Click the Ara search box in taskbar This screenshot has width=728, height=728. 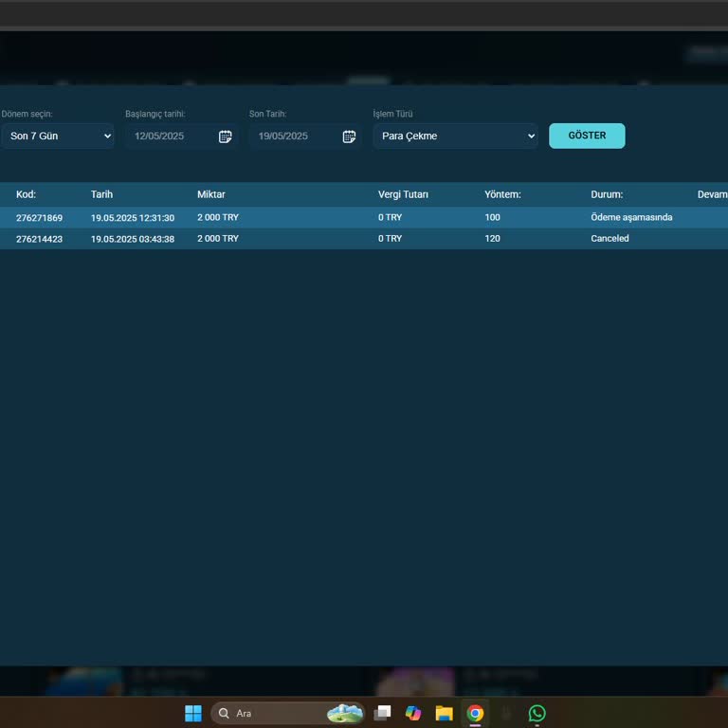point(287,713)
